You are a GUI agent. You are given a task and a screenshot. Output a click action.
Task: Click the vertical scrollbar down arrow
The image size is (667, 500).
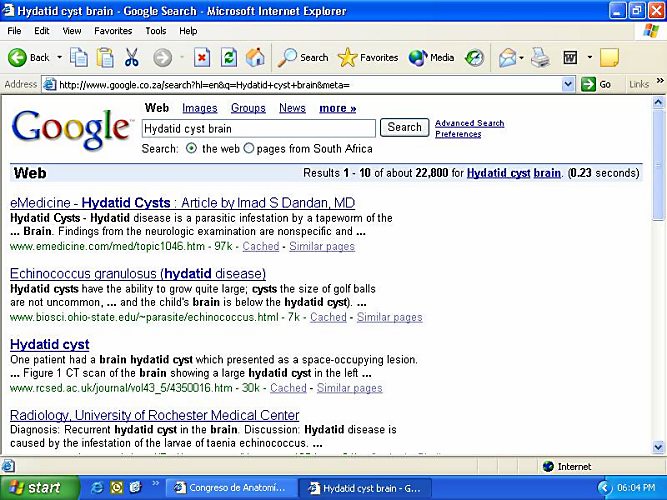[x=658, y=447]
